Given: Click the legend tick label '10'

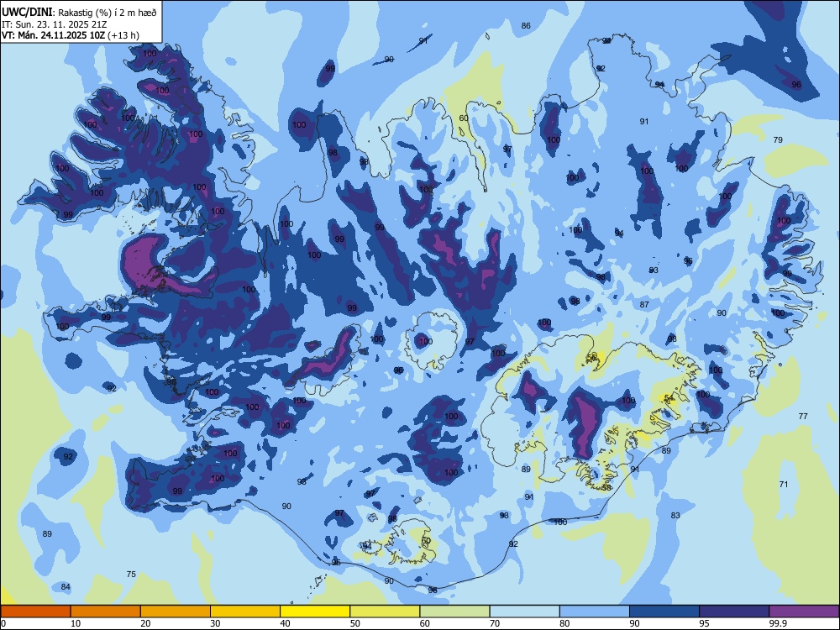Looking at the screenshot, I should tap(76, 623).
